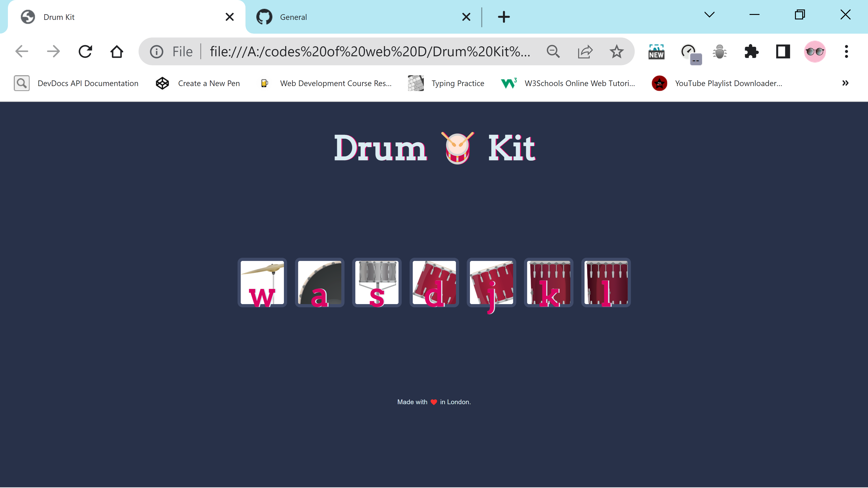This screenshot has width=868, height=488.
Task: Open the browser three-dot menu
Action: [x=846, y=52]
